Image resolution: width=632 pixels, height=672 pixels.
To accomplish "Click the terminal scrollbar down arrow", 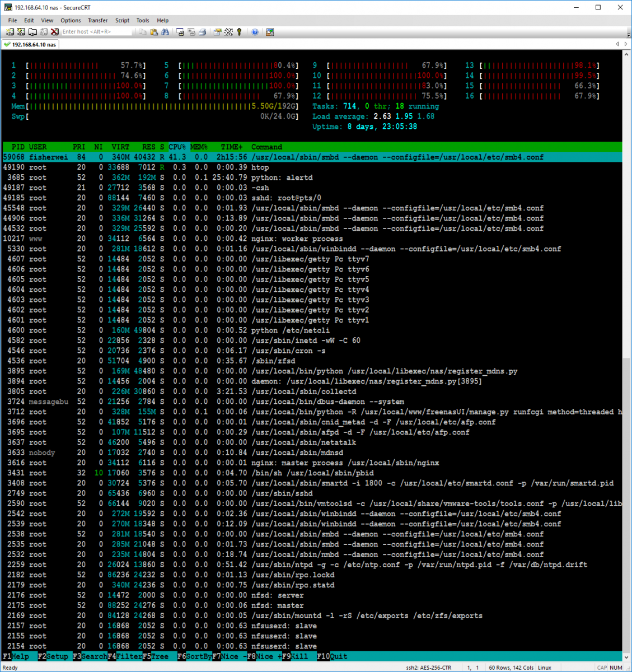I will [x=626, y=657].
